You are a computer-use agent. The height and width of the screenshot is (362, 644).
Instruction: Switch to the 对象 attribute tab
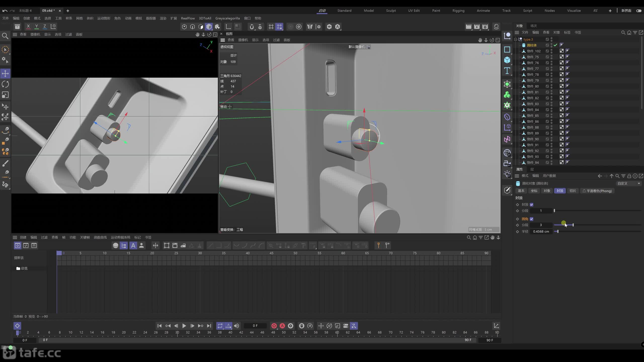[x=547, y=191]
